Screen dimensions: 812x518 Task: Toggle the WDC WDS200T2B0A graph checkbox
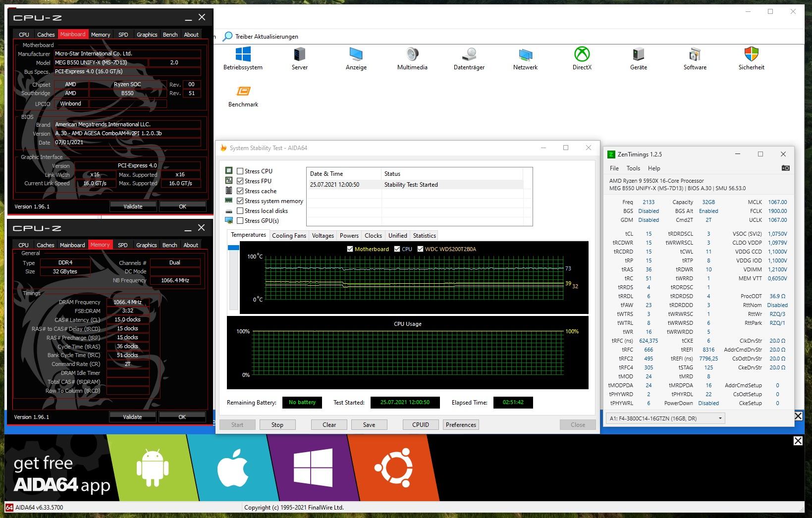click(x=421, y=249)
